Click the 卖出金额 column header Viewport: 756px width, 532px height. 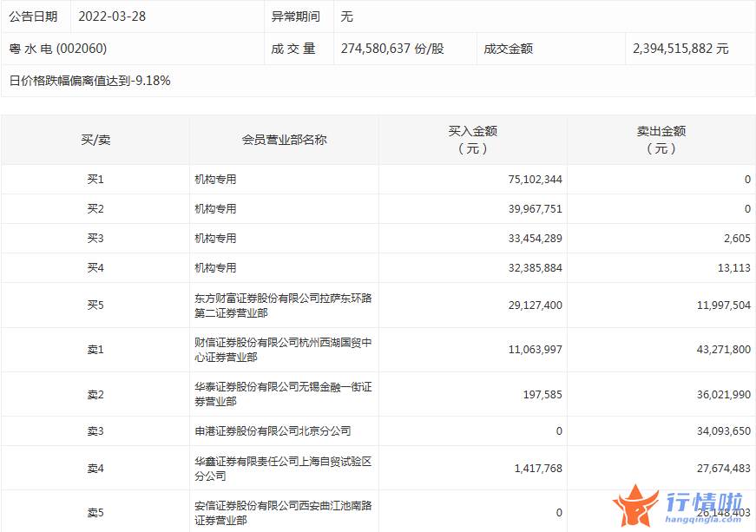click(x=661, y=140)
